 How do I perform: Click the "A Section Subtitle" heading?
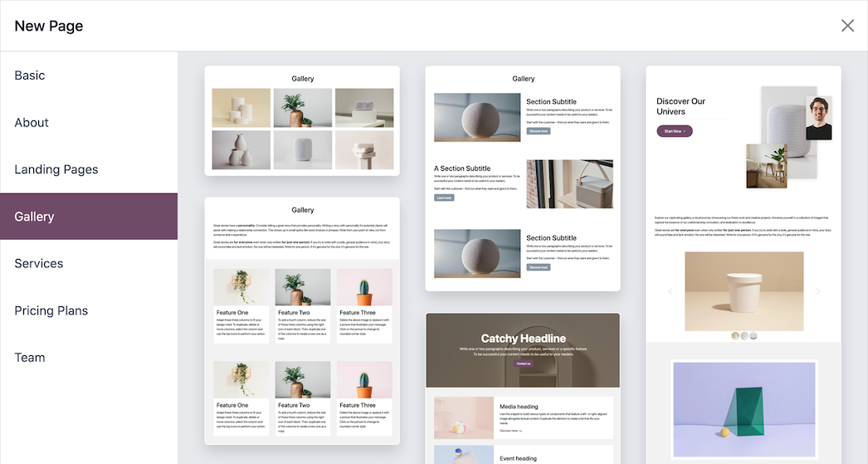click(x=462, y=169)
